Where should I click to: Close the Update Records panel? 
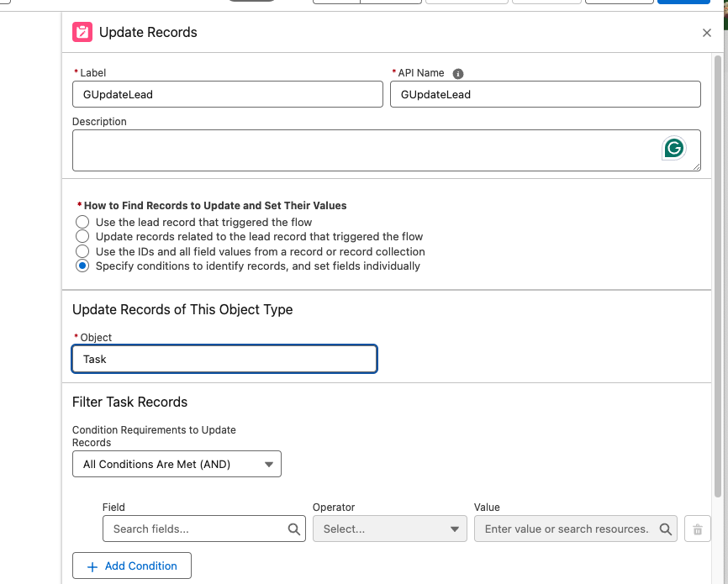coord(707,33)
